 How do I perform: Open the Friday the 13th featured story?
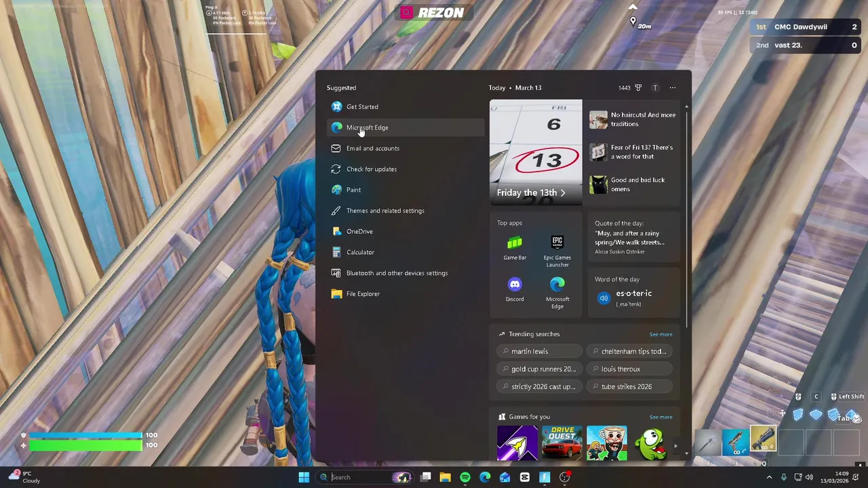[x=536, y=152]
